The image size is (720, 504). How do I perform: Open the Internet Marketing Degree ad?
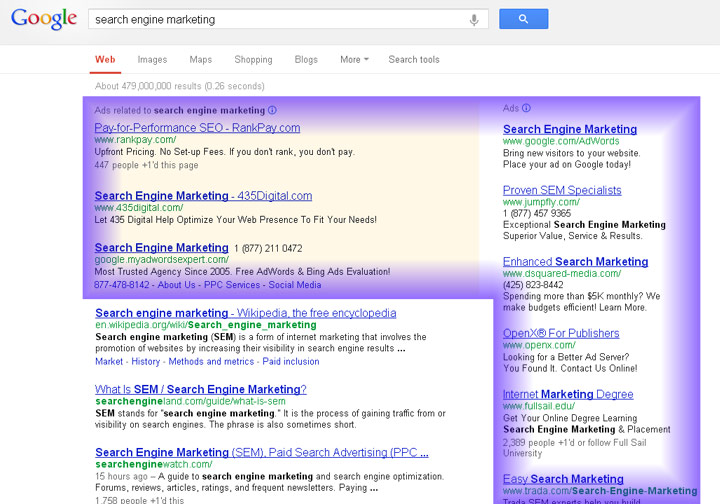click(568, 394)
